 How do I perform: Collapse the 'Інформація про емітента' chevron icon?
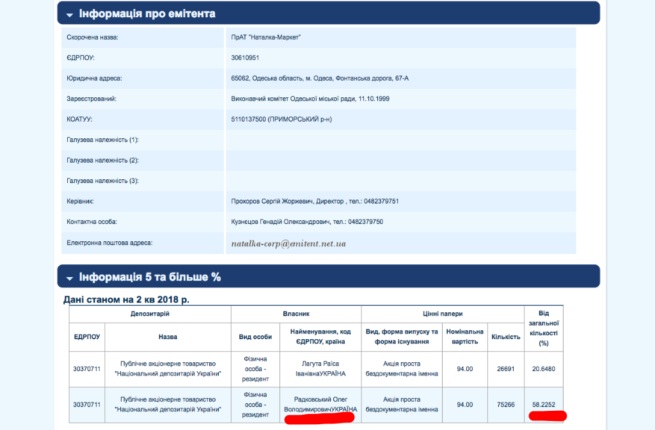(68, 14)
